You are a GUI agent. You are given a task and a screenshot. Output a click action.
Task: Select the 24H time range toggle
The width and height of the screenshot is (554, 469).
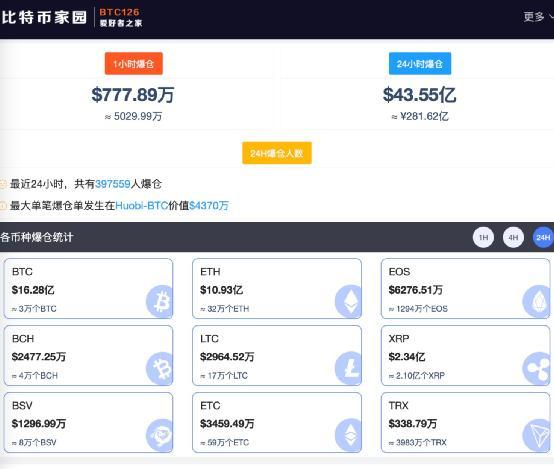pyautogui.click(x=543, y=238)
